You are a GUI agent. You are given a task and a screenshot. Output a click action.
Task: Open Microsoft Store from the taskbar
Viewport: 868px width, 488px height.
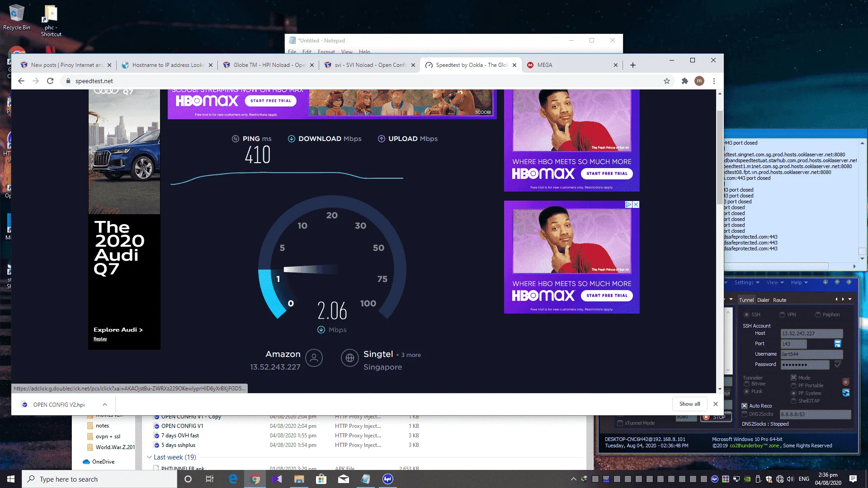pos(321,479)
